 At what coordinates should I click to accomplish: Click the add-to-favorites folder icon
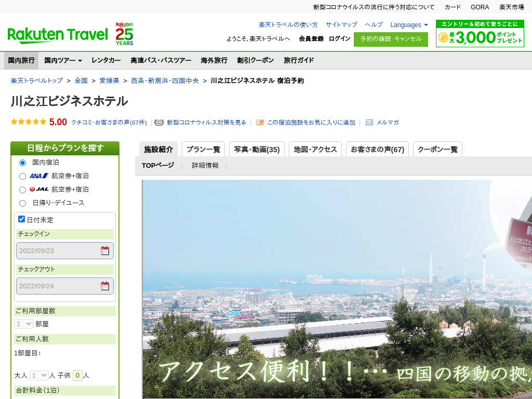(x=260, y=123)
